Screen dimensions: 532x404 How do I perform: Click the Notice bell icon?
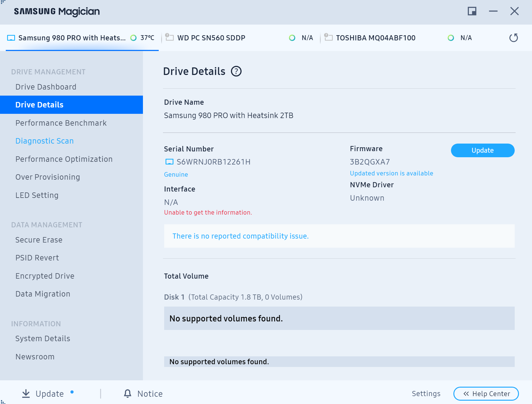[x=128, y=394]
